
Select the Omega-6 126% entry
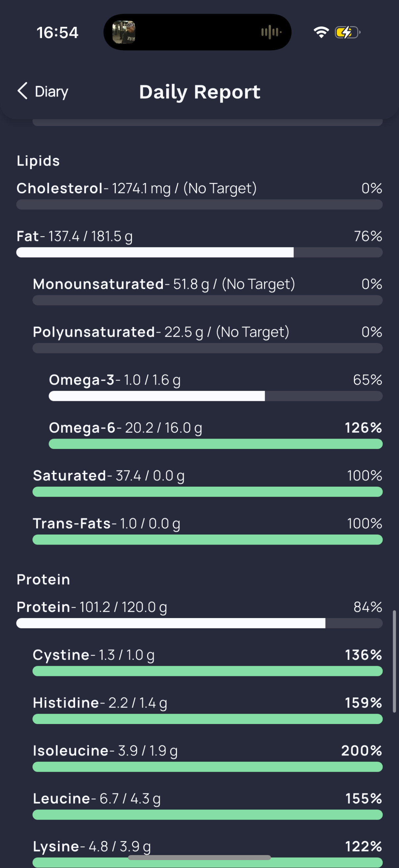[215, 435]
